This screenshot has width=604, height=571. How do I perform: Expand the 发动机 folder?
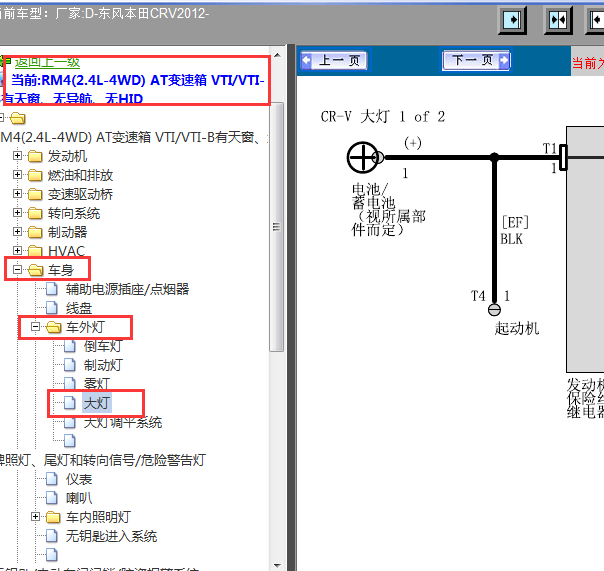coord(17,156)
